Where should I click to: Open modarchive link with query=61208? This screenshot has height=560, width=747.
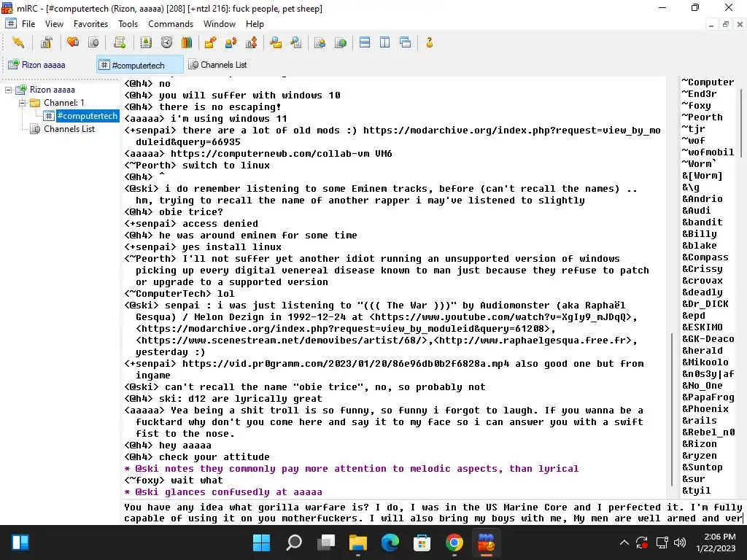coord(343,329)
